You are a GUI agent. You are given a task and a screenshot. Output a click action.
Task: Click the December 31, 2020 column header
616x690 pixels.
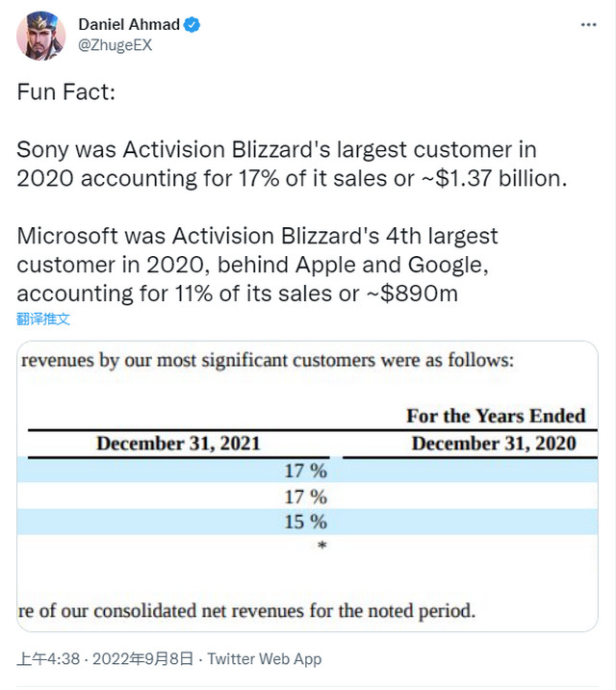[x=494, y=444]
